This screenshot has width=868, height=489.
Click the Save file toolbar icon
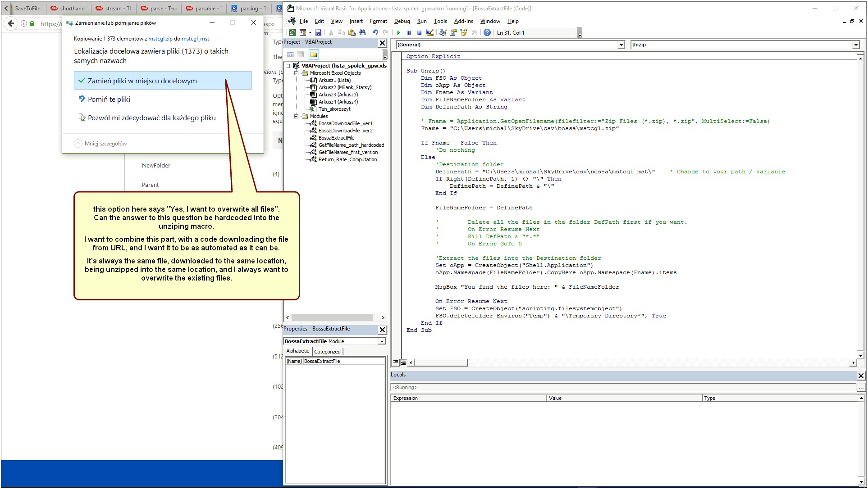[319, 32]
